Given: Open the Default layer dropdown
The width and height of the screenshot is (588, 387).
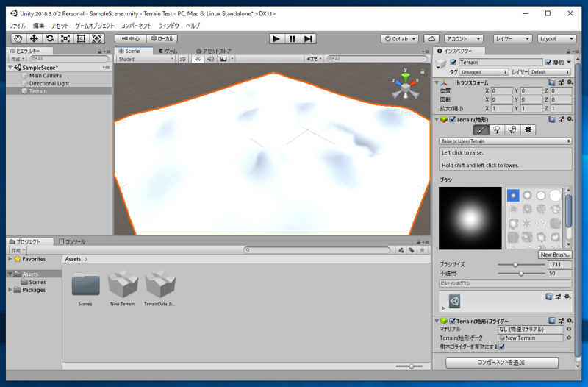Looking at the screenshot, I should click(550, 71).
